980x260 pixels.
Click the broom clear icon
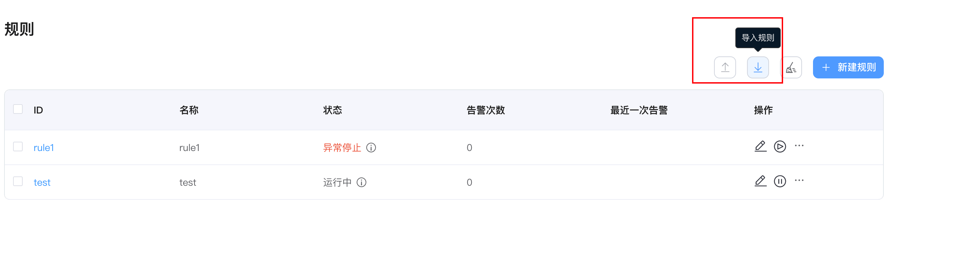tap(791, 67)
